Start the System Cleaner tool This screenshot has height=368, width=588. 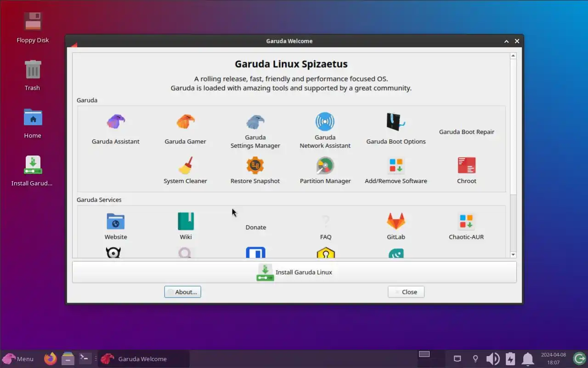[x=185, y=171]
